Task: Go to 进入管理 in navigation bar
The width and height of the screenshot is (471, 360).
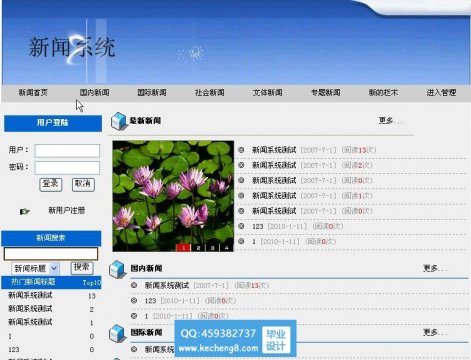Action: (x=441, y=93)
